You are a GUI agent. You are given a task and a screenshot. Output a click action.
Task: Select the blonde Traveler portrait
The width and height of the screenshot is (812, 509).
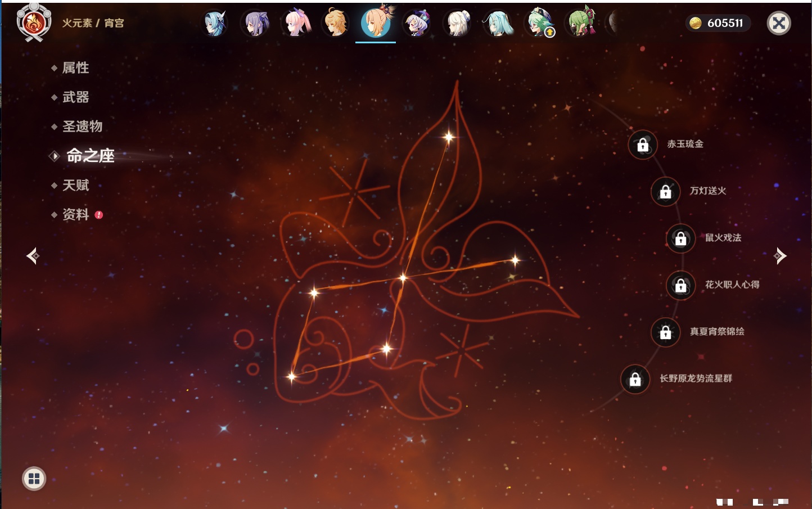[x=336, y=23]
